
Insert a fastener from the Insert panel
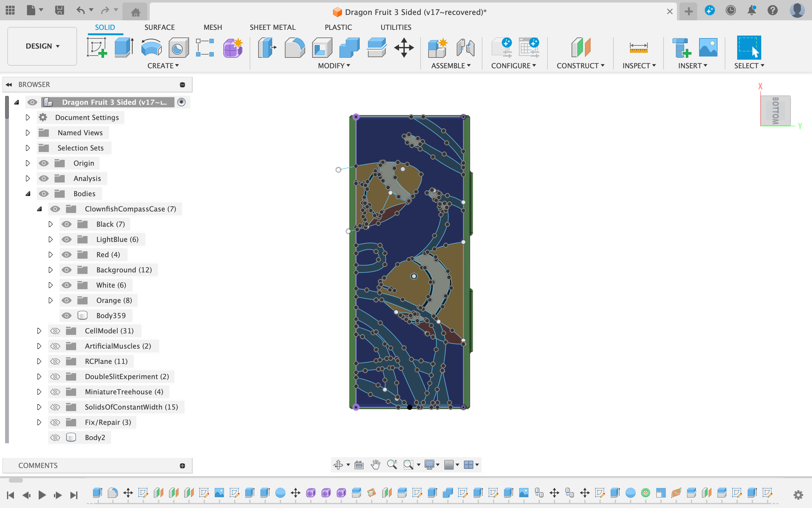coord(680,47)
